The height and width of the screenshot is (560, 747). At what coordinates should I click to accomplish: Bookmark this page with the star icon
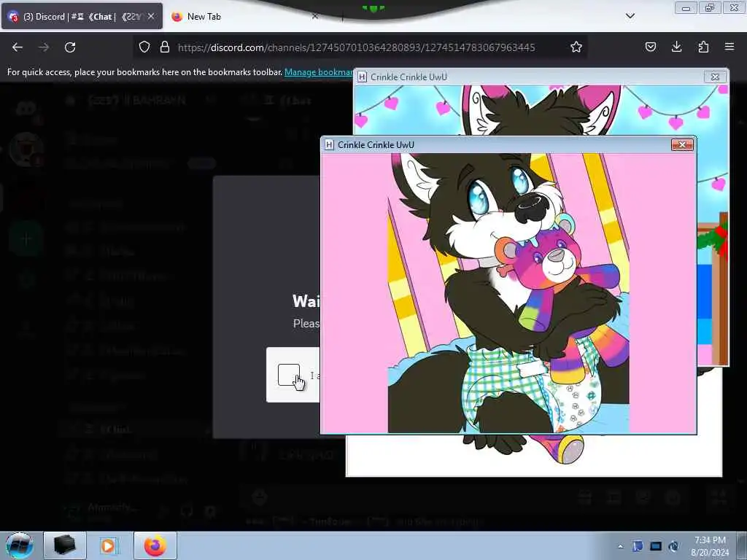[576, 47]
